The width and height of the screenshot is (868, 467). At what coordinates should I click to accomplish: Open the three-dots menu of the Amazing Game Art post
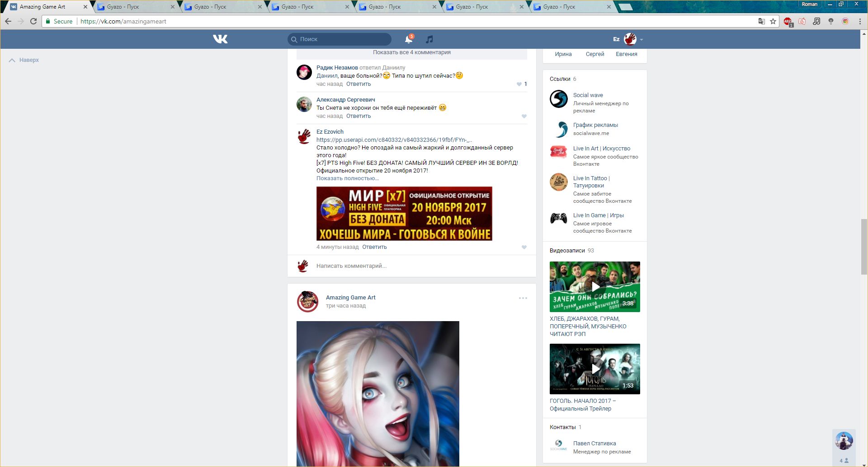(x=523, y=298)
